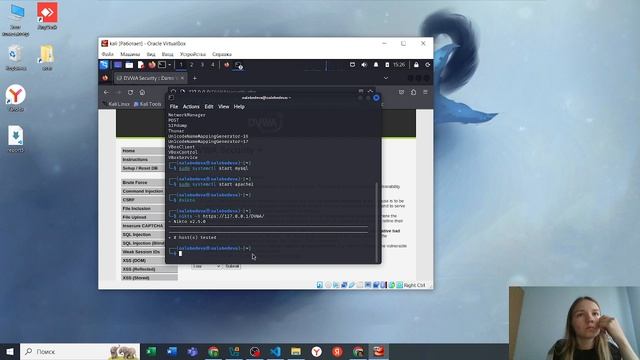Open DVWA XSS (Reflected) page
The width and height of the screenshot is (640, 360).
pyautogui.click(x=149, y=269)
